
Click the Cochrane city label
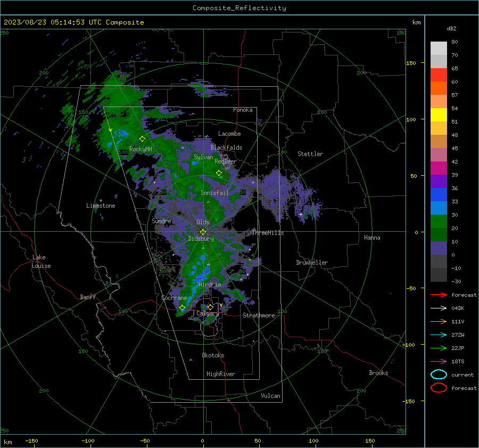click(x=174, y=298)
